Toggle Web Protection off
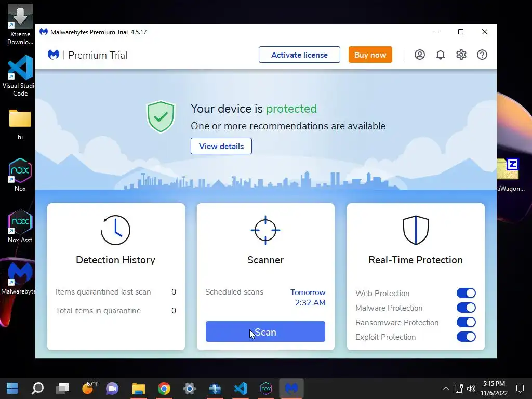Viewport: 532px width, 399px height. pos(466,293)
